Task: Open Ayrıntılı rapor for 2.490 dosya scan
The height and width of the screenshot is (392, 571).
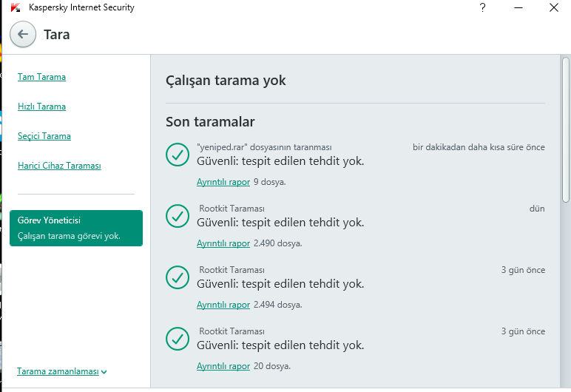Action: [223, 243]
